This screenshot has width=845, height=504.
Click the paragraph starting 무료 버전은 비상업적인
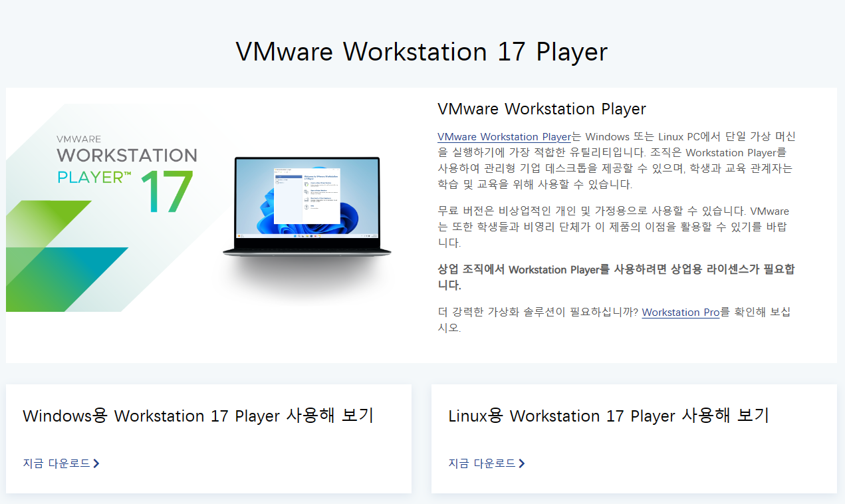(x=613, y=227)
